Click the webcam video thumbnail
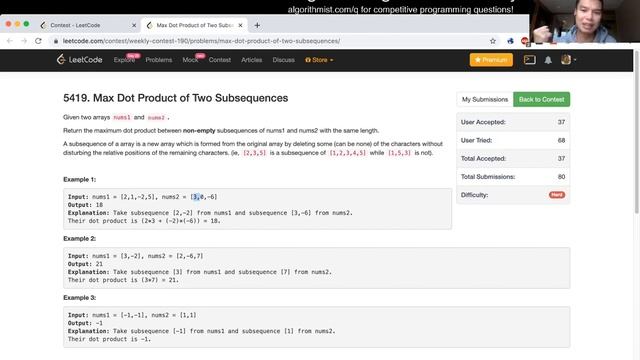 (x=585, y=21)
